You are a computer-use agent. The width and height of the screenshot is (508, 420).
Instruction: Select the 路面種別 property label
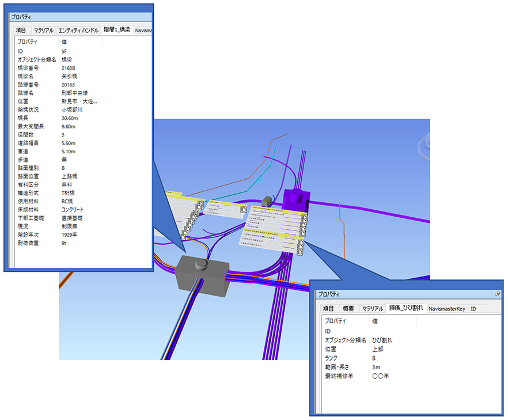pyautogui.click(x=28, y=168)
